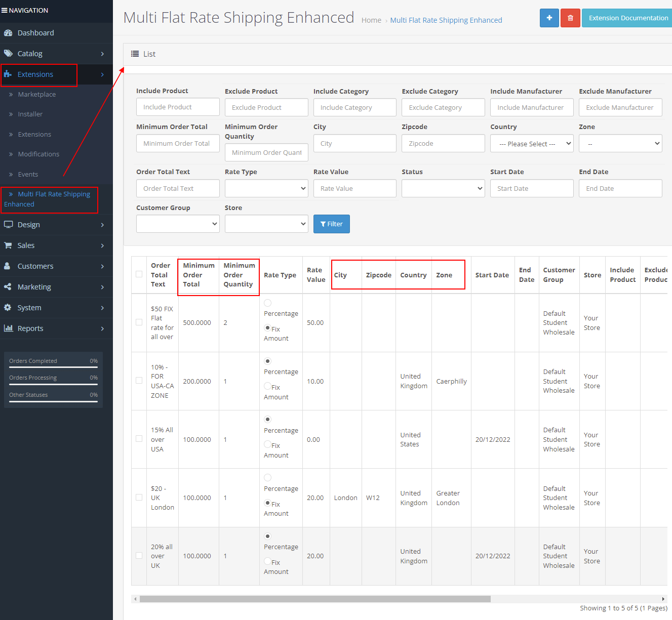Check the select-all checkbox in the table header
This screenshot has height=620, width=672.
(139, 274)
